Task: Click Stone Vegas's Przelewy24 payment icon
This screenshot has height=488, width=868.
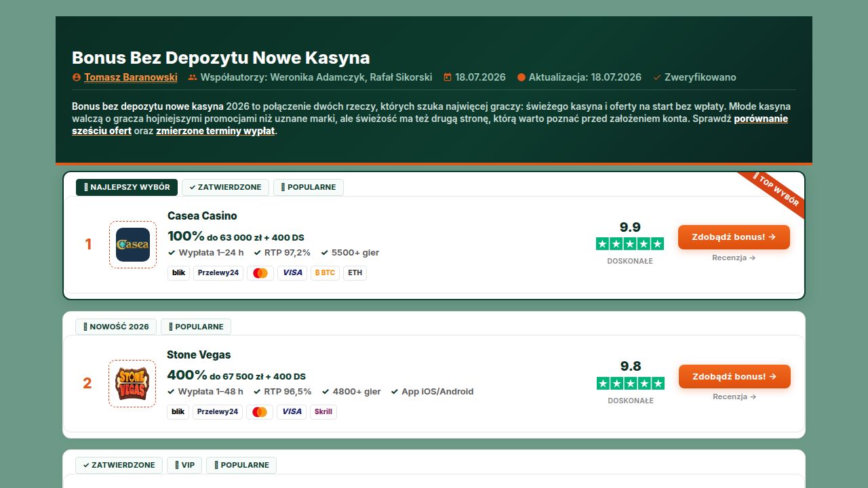Action: click(x=218, y=412)
